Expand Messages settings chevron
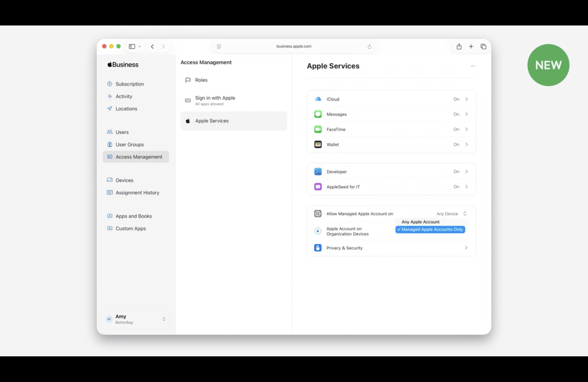The width and height of the screenshot is (588, 382). pyautogui.click(x=466, y=114)
